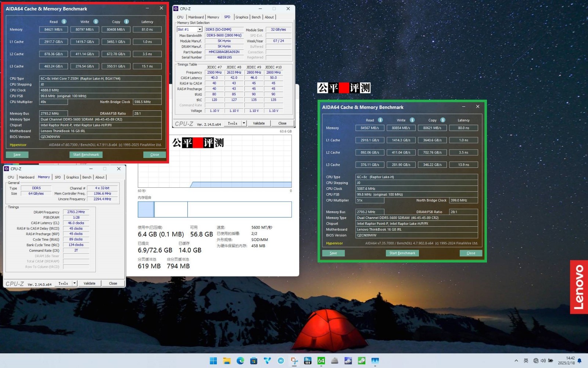Save results in the red-framed AIDA64 window
The image size is (588, 368).
point(17,155)
